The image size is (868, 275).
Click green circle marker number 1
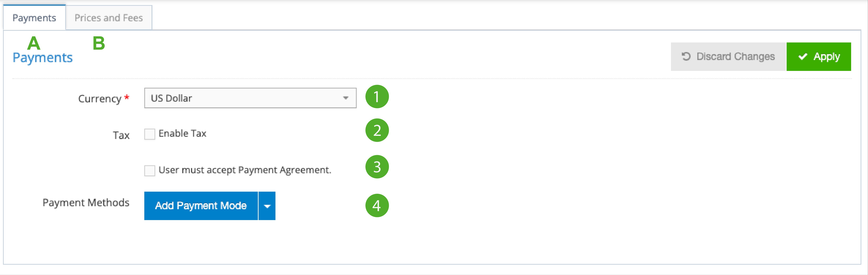(377, 97)
